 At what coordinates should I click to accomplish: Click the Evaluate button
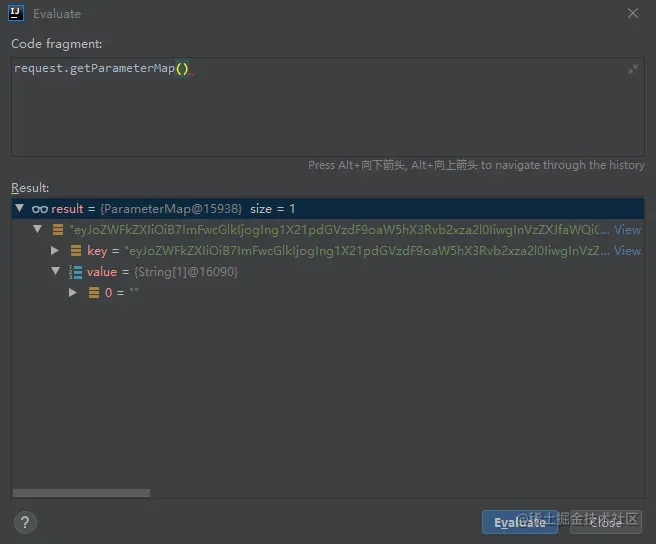tap(520, 522)
